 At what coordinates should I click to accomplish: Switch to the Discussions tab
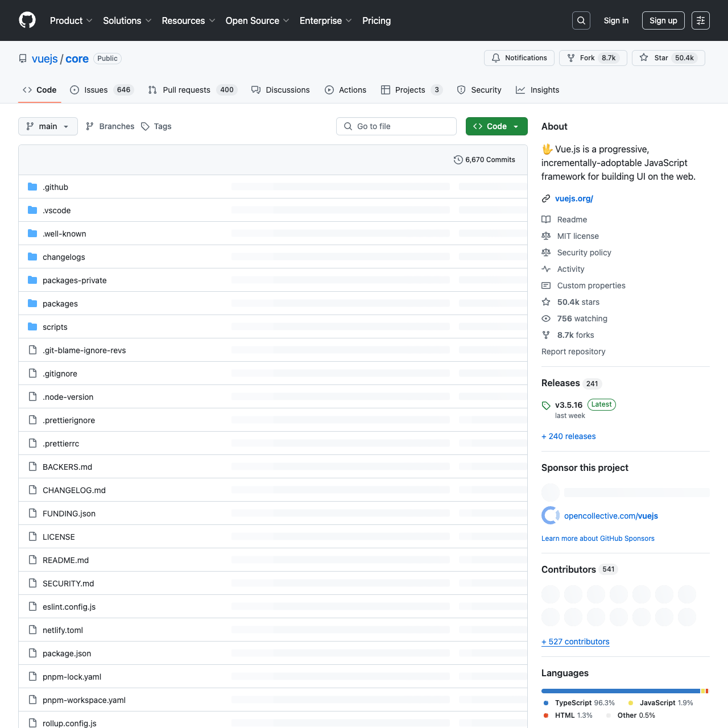click(280, 90)
